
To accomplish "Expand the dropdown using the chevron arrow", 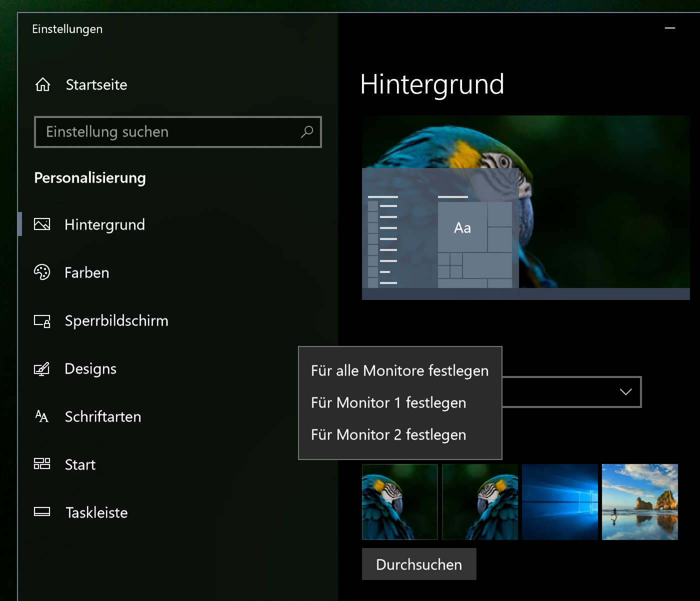I will click(x=625, y=391).
